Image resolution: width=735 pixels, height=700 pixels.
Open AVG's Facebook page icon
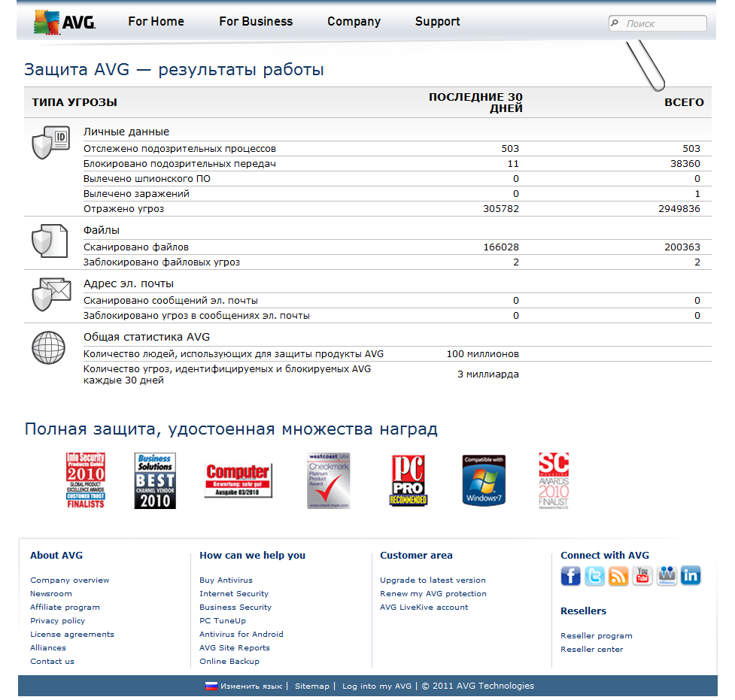[x=570, y=575]
